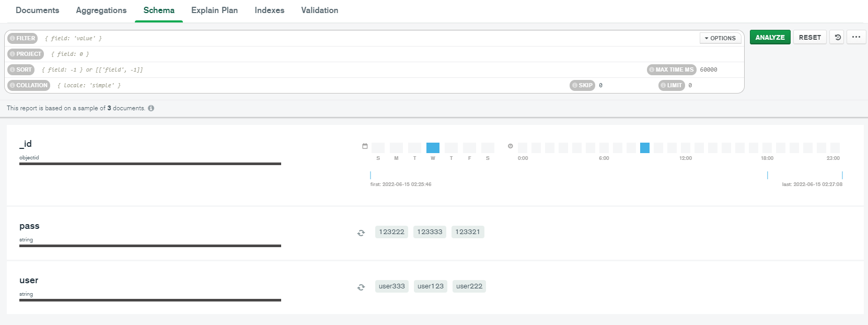The width and height of the screenshot is (868, 325).
Task: Open the Explain Plan tab
Action: [214, 10]
